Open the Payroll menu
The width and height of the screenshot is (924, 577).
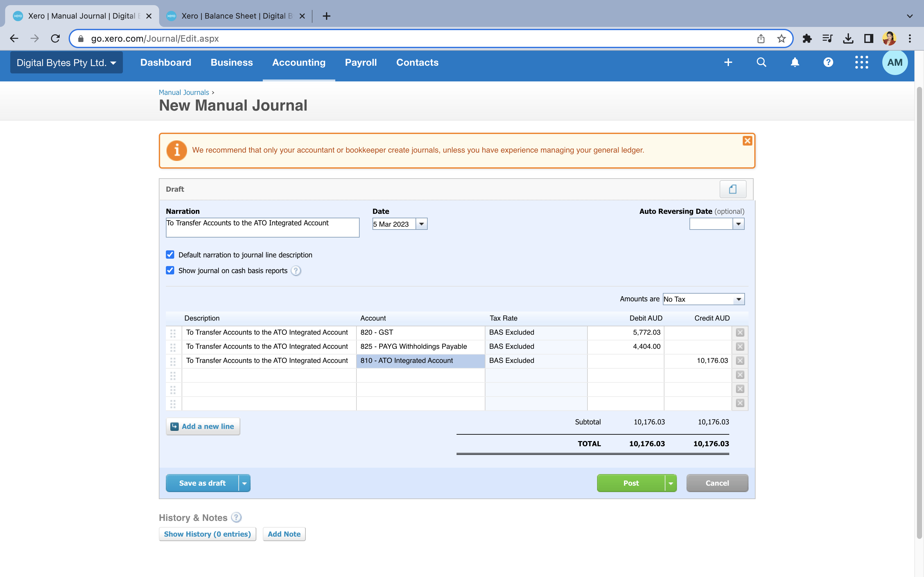pos(360,63)
